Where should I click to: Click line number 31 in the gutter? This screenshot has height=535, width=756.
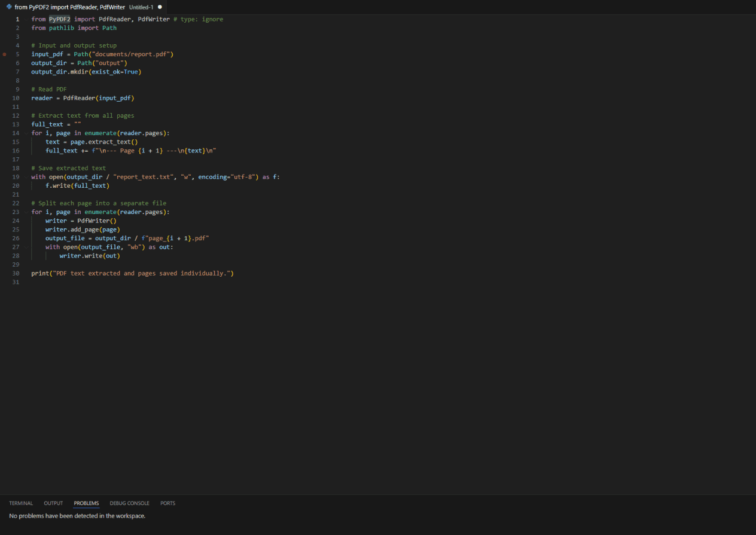pos(16,282)
